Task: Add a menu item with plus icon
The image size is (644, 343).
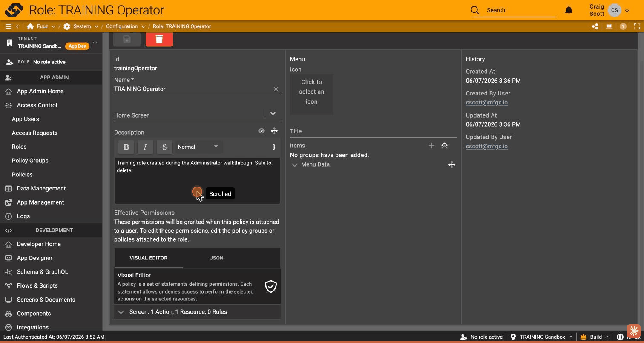Action: pos(431,146)
